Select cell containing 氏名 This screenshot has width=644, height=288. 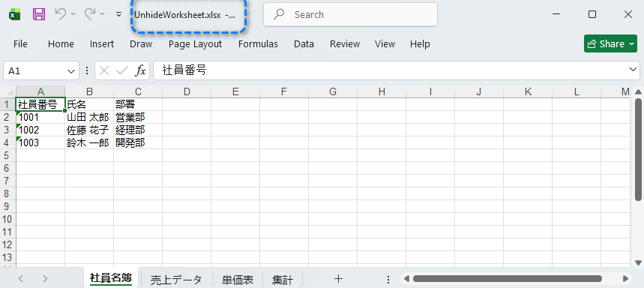(x=89, y=104)
